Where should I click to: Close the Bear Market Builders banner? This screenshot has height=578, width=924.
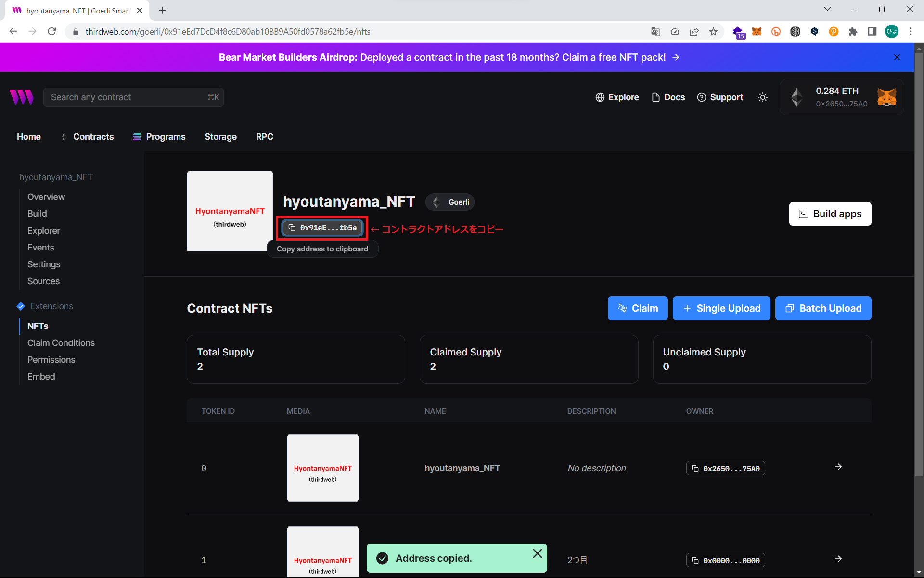[x=897, y=57]
